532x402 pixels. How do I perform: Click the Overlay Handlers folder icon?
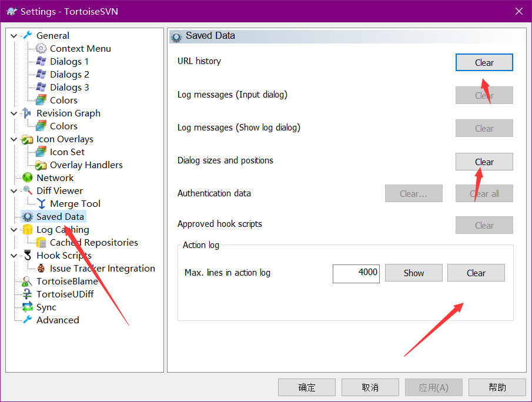(41, 165)
